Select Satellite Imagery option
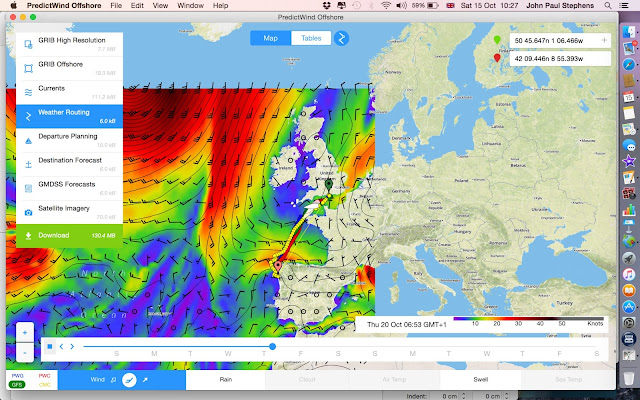The width and height of the screenshot is (640, 400). click(x=69, y=212)
